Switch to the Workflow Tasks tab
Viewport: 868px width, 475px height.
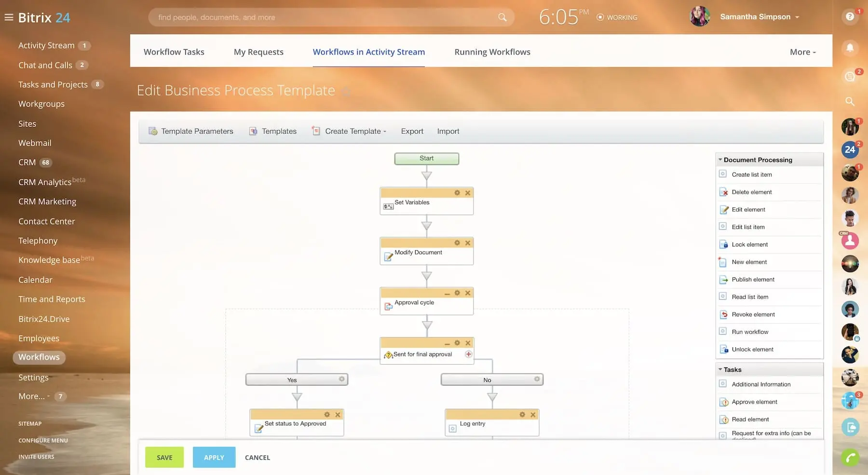click(174, 52)
